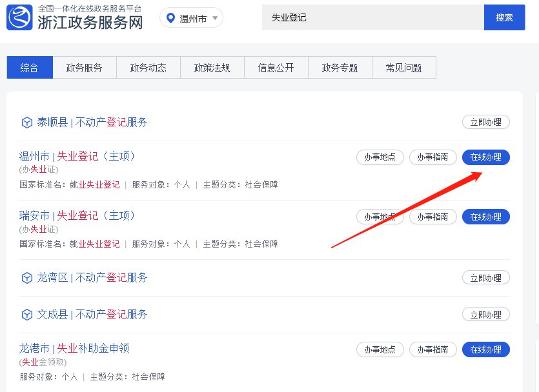The image size is (539, 392).
Task: Open the 温州市 city selector dropdown arrow
Action: (215, 18)
